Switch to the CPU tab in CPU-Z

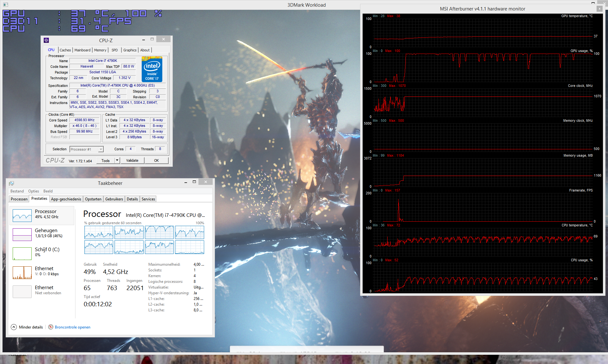pyautogui.click(x=51, y=50)
